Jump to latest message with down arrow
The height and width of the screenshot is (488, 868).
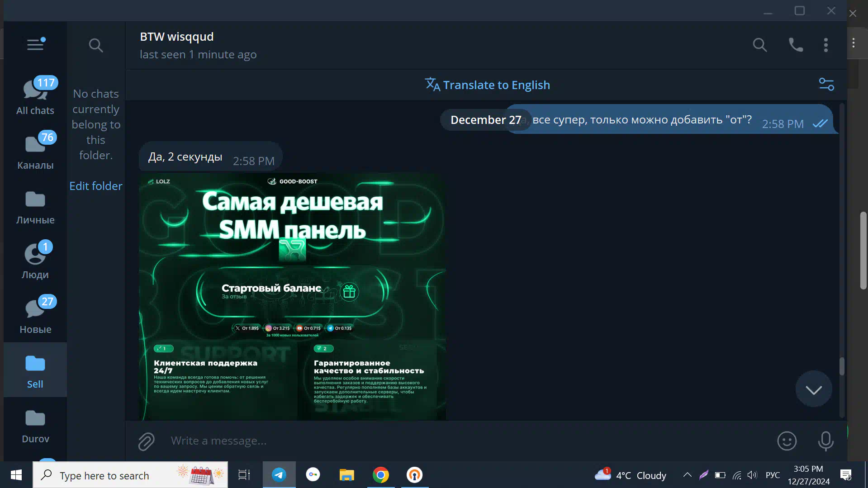814,389
